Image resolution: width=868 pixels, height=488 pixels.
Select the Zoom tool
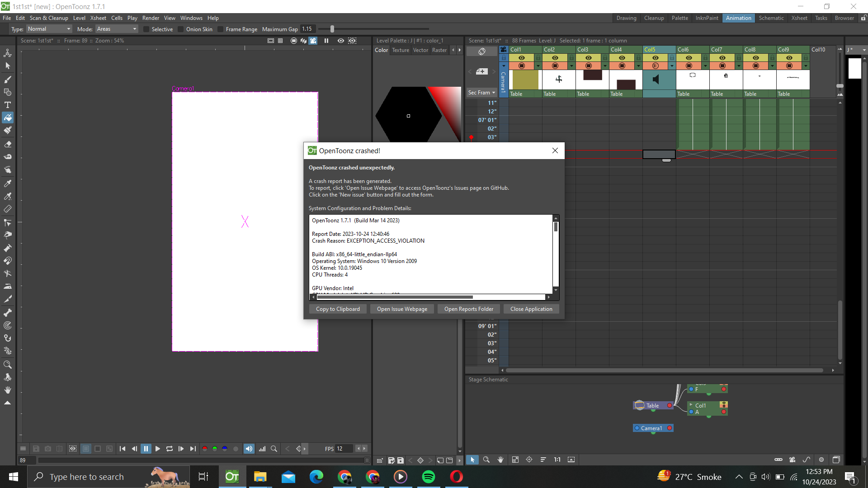coord(8,364)
